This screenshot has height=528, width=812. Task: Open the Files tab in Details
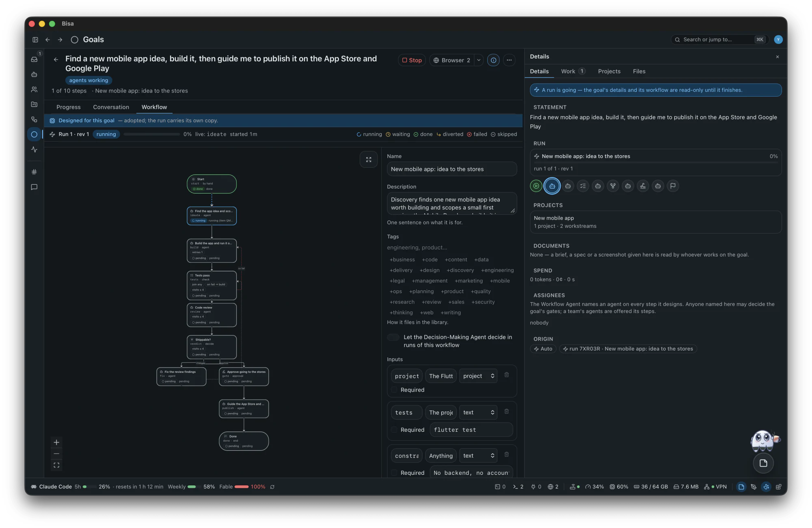click(x=639, y=71)
